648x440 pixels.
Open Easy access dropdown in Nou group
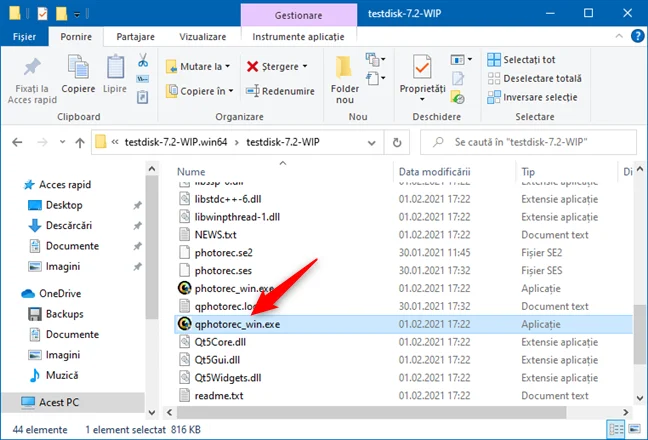pos(375,78)
